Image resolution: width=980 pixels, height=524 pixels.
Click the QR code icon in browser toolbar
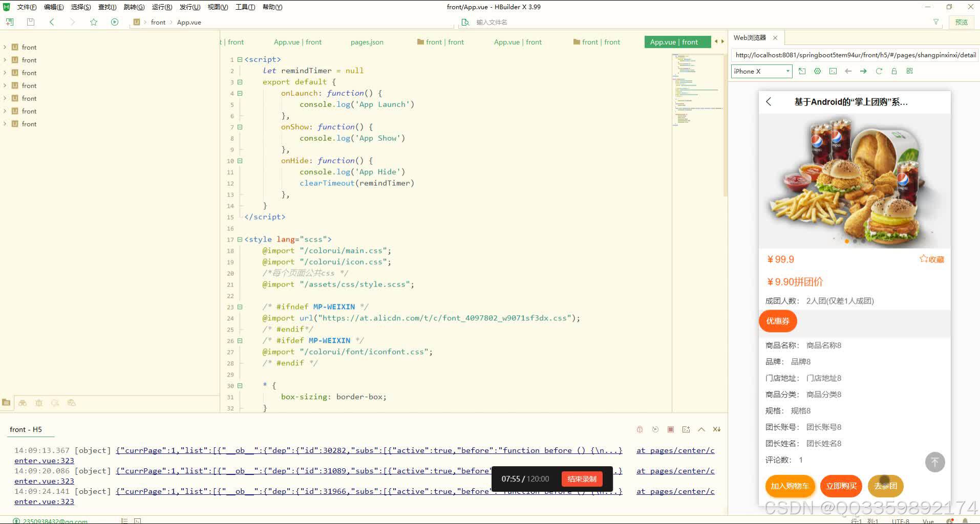tap(910, 71)
